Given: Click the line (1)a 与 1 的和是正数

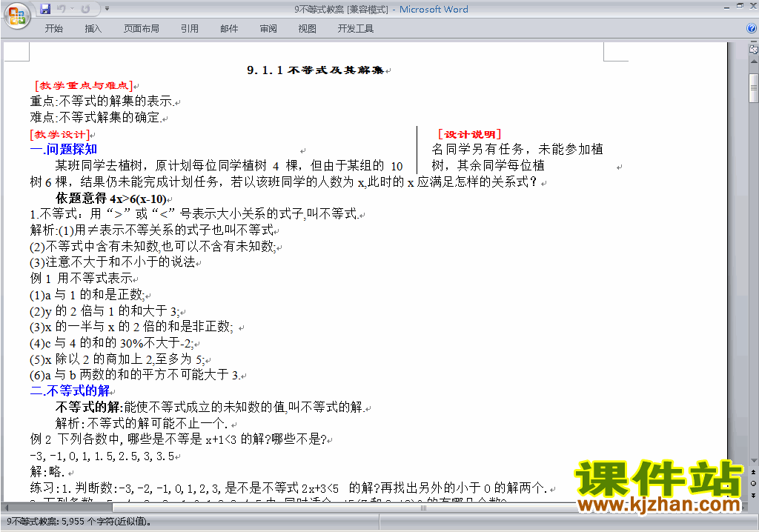Looking at the screenshot, I should pyautogui.click(x=87, y=295).
